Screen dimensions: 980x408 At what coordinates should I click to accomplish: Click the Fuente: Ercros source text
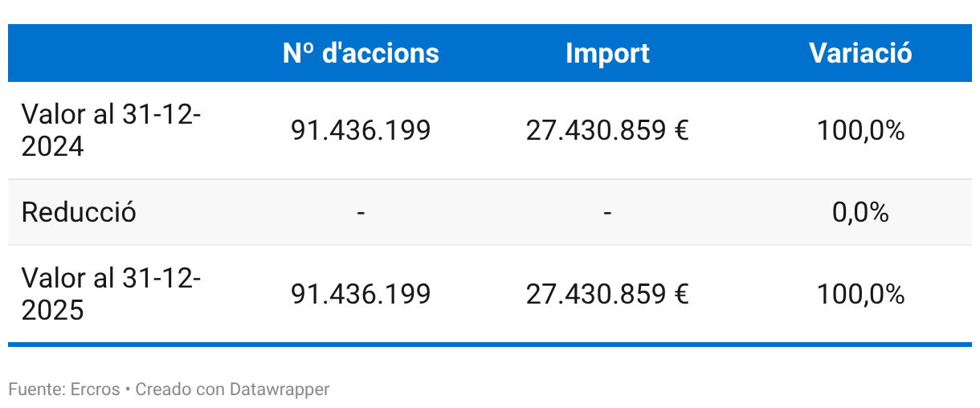pyautogui.click(x=63, y=390)
